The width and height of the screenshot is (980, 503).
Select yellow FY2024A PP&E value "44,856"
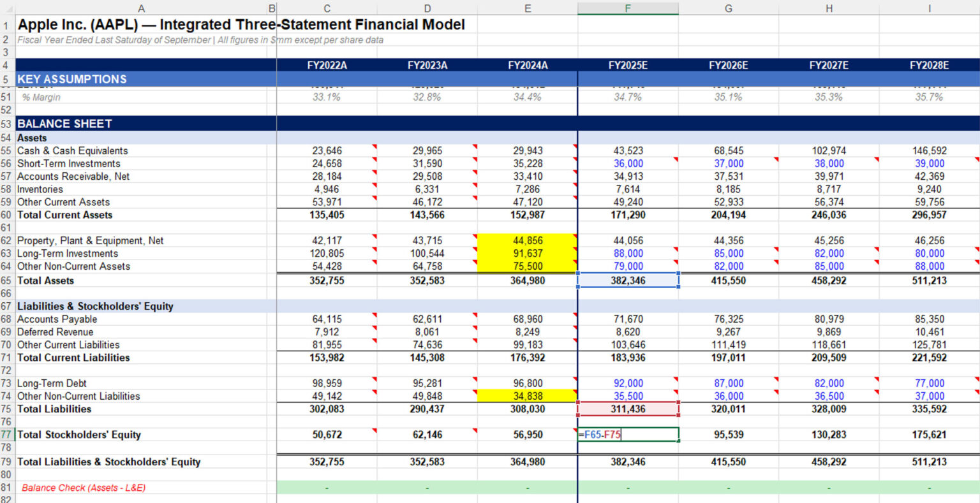click(528, 240)
